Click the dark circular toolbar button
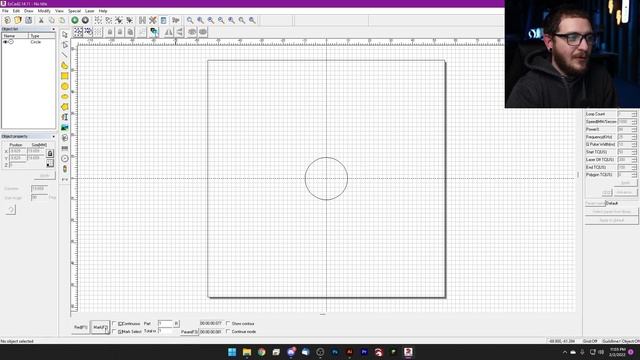 click(85, 20)
